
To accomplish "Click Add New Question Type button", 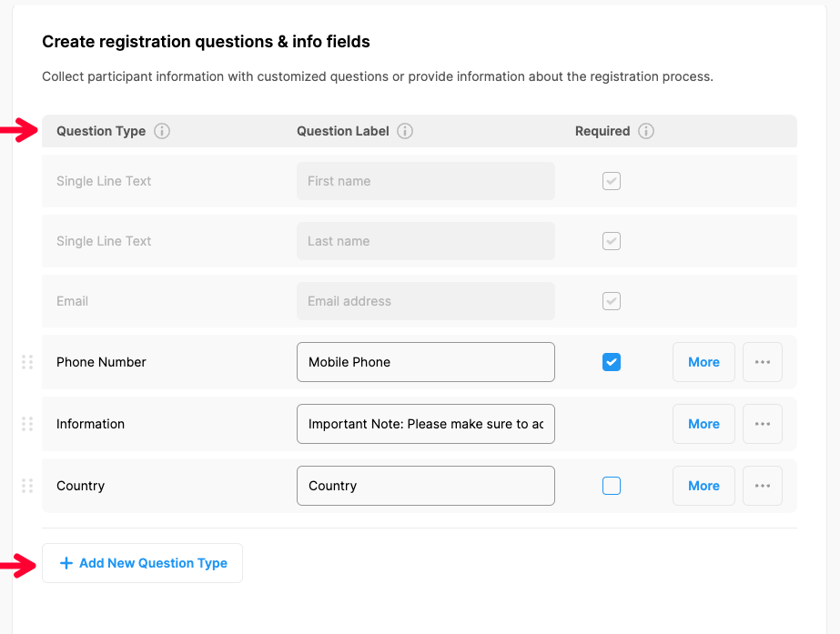I will click(x=143, y=563).
